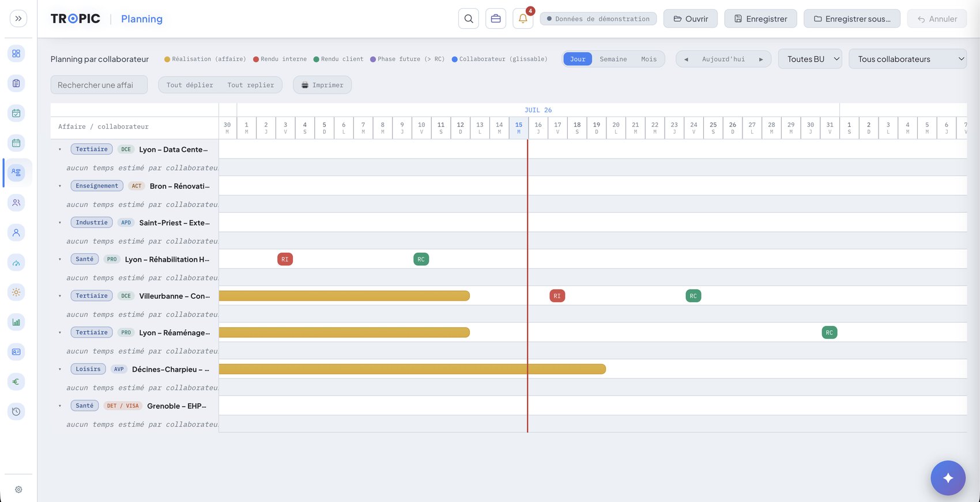Screen dimensions: 980x502
Task: Go to next period with right arrow
Action: click(761, 59)
